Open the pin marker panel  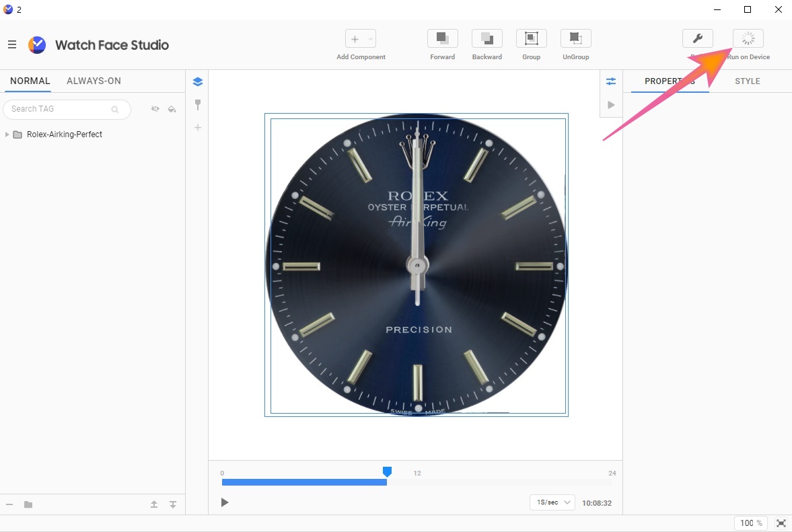tap(197, 104)
